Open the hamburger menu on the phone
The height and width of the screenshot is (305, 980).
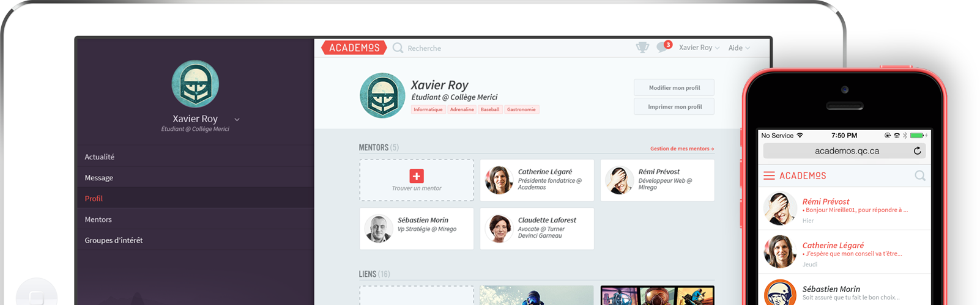click(769, 175)
